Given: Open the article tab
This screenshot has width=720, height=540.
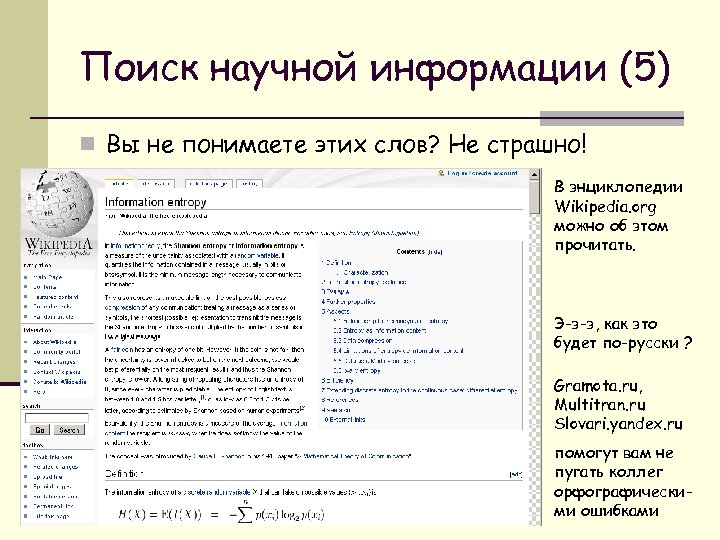Looking at the screenshot, I should click(119, 184).
